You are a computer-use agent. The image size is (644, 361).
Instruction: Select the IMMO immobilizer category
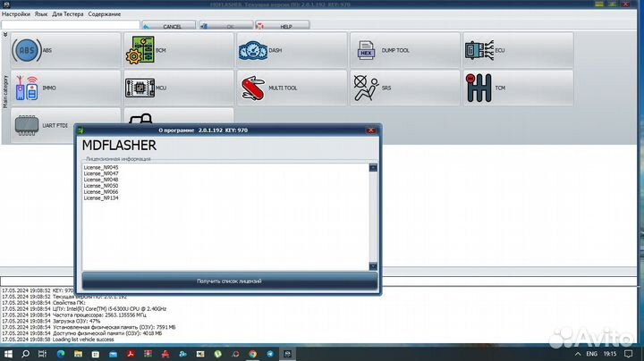[x=64, y=88]
